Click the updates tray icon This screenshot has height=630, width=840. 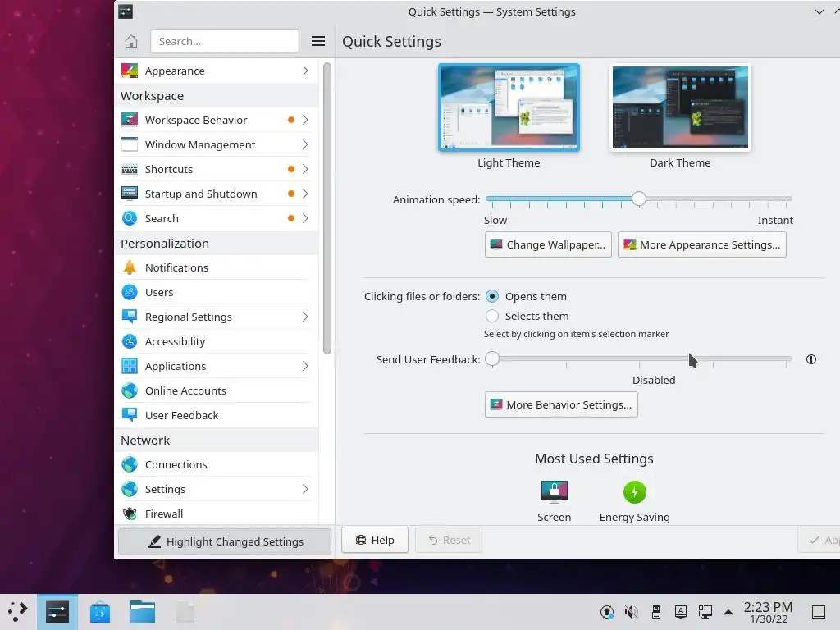tap(607, 612)
